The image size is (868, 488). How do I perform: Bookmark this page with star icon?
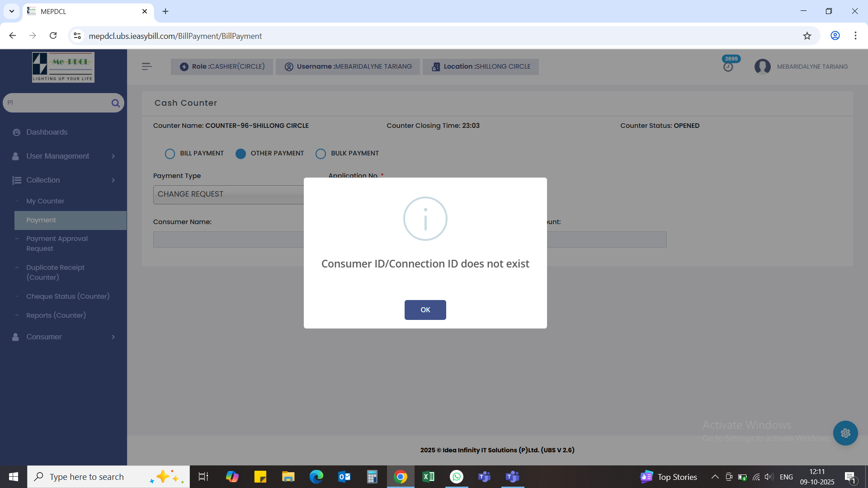click(x=807, y=36)
